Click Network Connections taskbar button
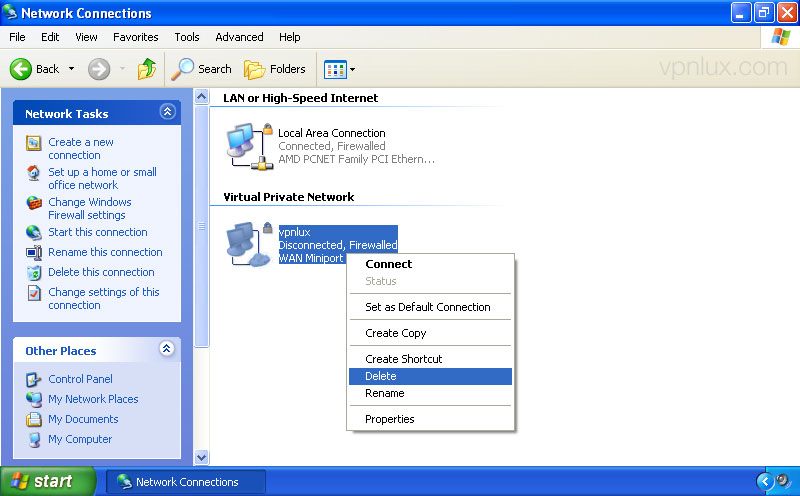This screenshot has height=496, width=800. [186, 482]
